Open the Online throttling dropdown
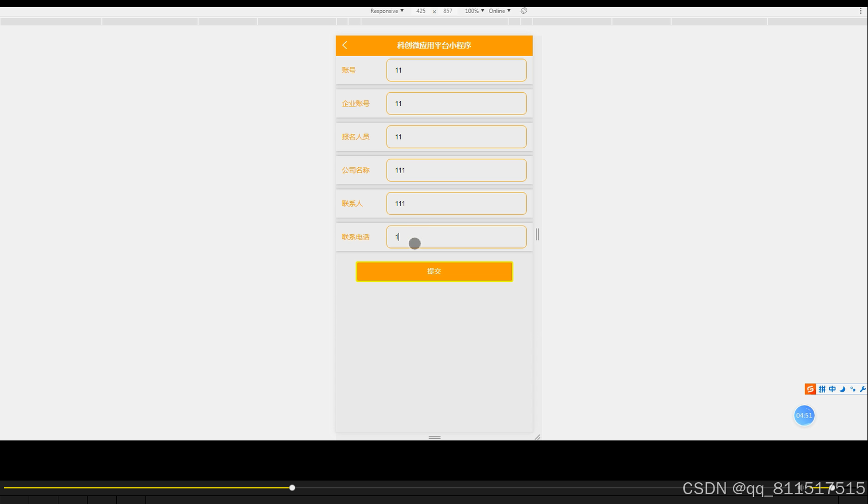868x504 pixels. [500, 11]
